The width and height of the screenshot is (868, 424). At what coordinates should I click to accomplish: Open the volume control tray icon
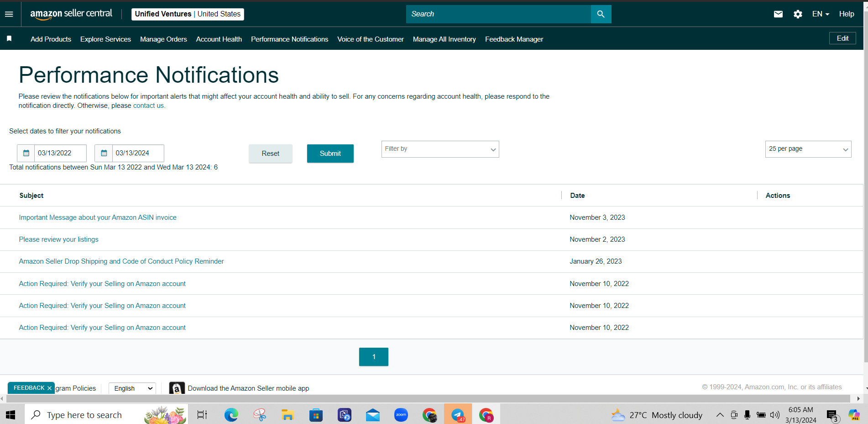click(775, 415)
